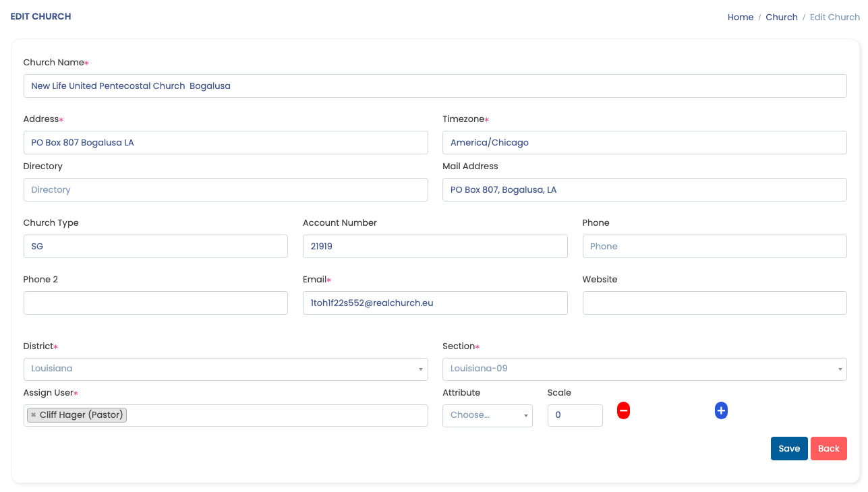This screenshot has height=492, width=868.
Task: Open Church breadcrumb link
Action: pyautogui.click(x=782, y=18)
